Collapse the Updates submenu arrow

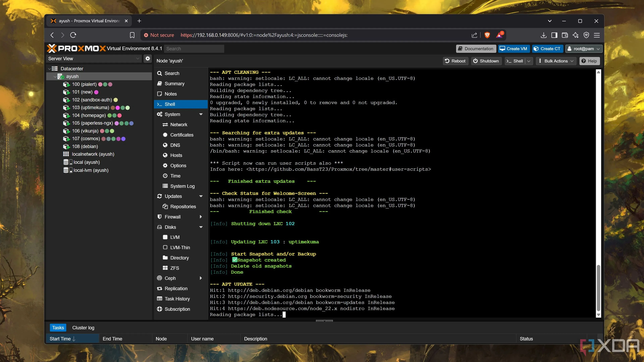(x=201, y=196)
